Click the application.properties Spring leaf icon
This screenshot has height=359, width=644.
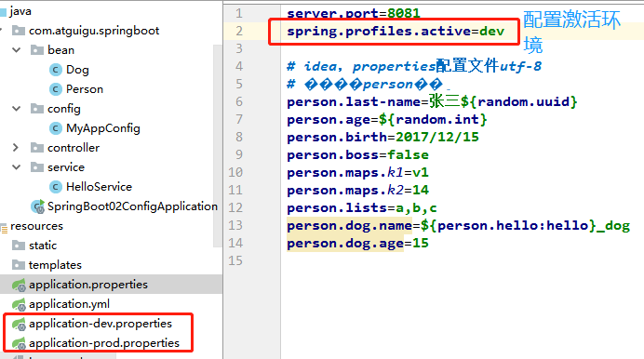[x=19, y=285]
